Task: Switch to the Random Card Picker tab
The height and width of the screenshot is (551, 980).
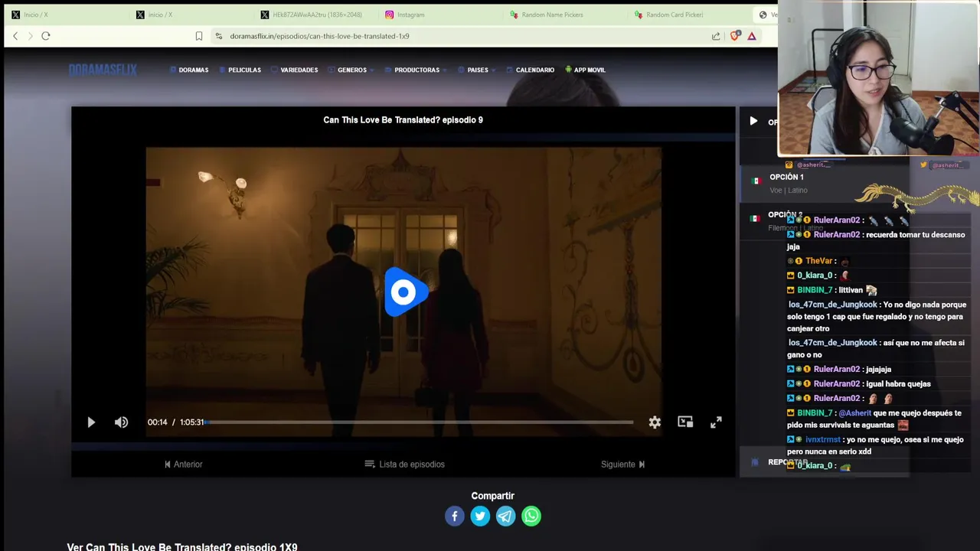Action: 689,15
